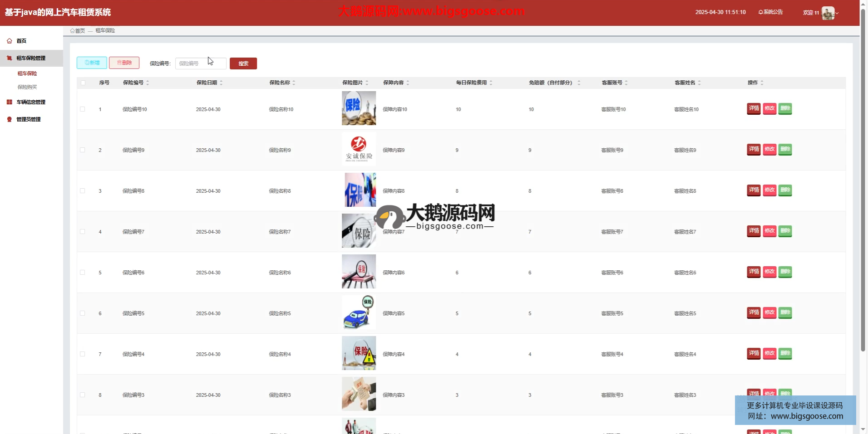
Task: Click the 保险编号 search input field
Action: 201,63
